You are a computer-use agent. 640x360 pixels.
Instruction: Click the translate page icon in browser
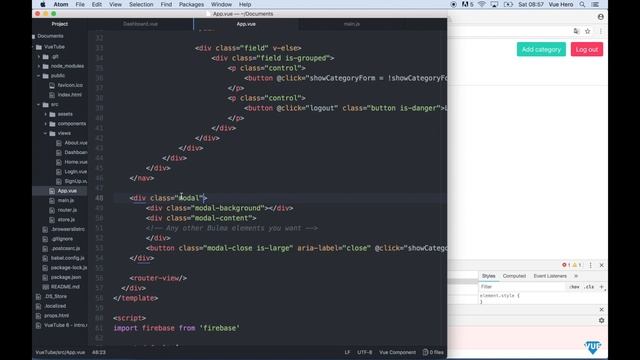coord(576,31)
